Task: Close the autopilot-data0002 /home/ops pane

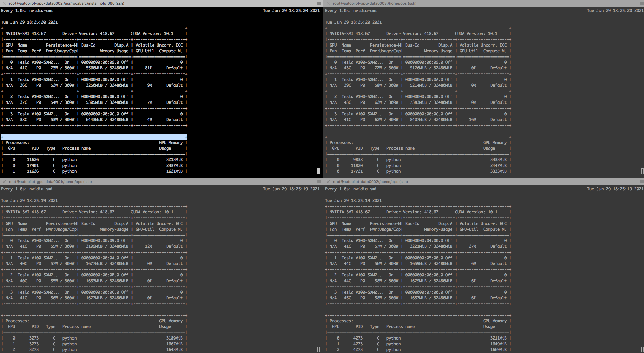Action: click(x=328, y=182)
